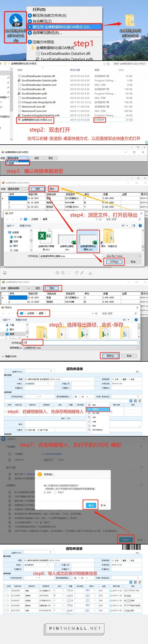Open the xlsx file type filter dropdown
This screenshot has height=644, width=148.
(x=124, y=256)
